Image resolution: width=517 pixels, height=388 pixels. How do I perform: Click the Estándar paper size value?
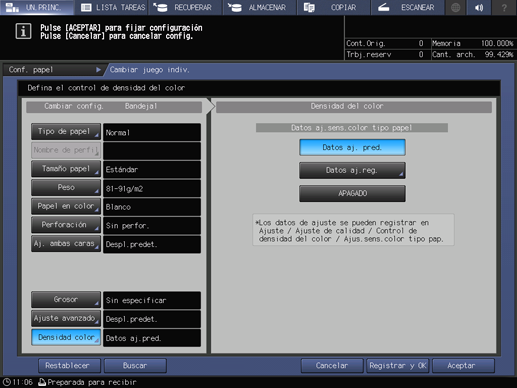(152, 170)
